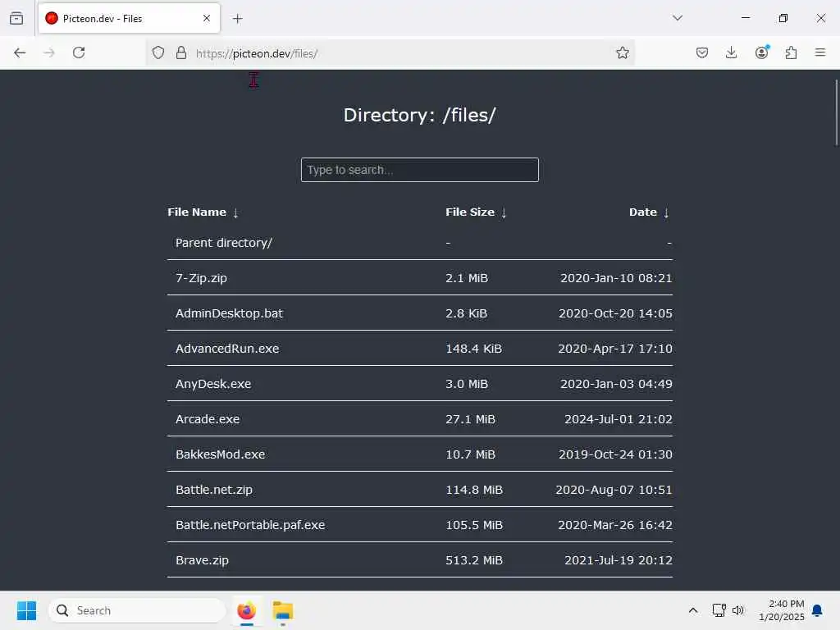Download AdvancedRun.exe

coord(227,349)
